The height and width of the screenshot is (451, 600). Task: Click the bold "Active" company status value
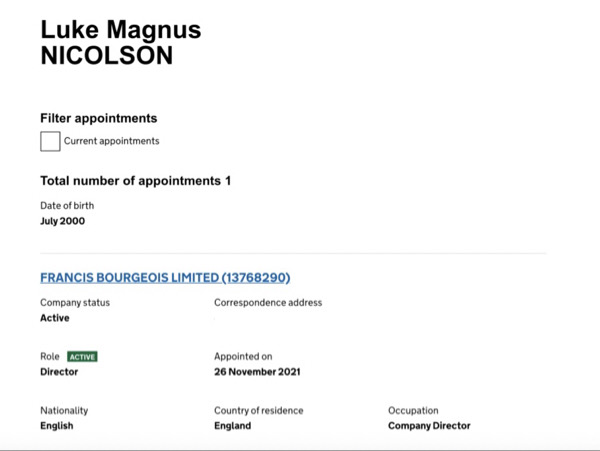tap(55, 318)
